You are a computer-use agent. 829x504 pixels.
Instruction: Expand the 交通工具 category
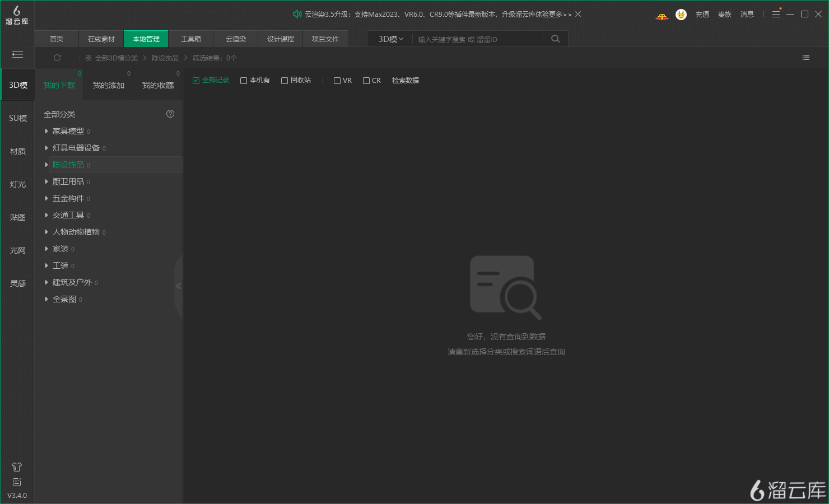[x=46, y=215]
